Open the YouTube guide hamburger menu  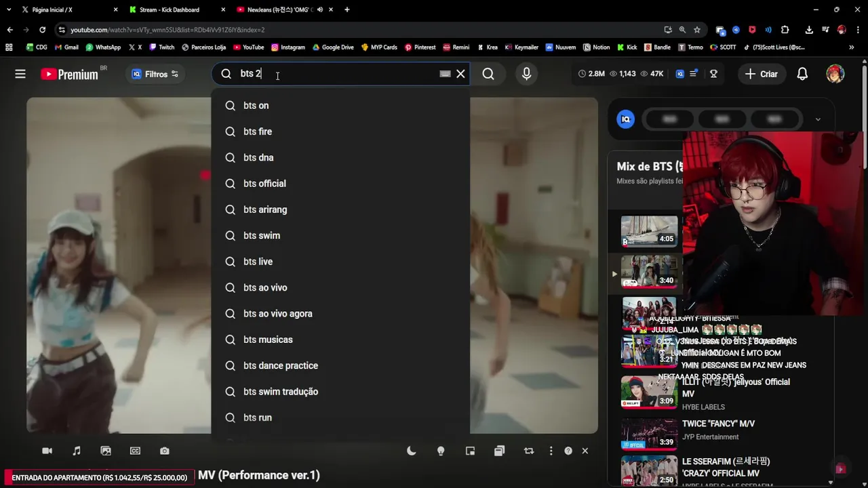click(x=20, y=74)
